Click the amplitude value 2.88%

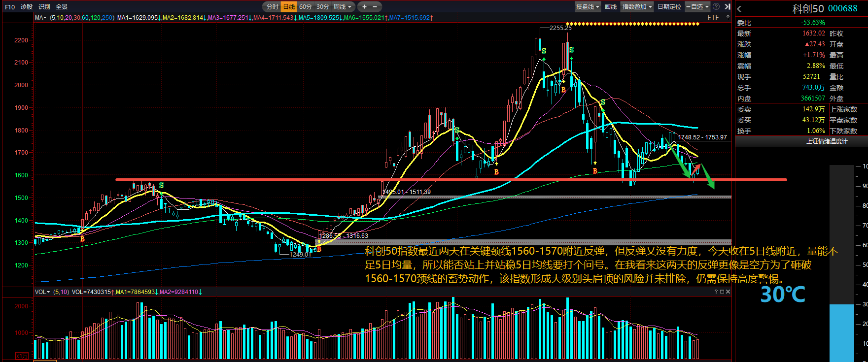click(x=816, y=66)
